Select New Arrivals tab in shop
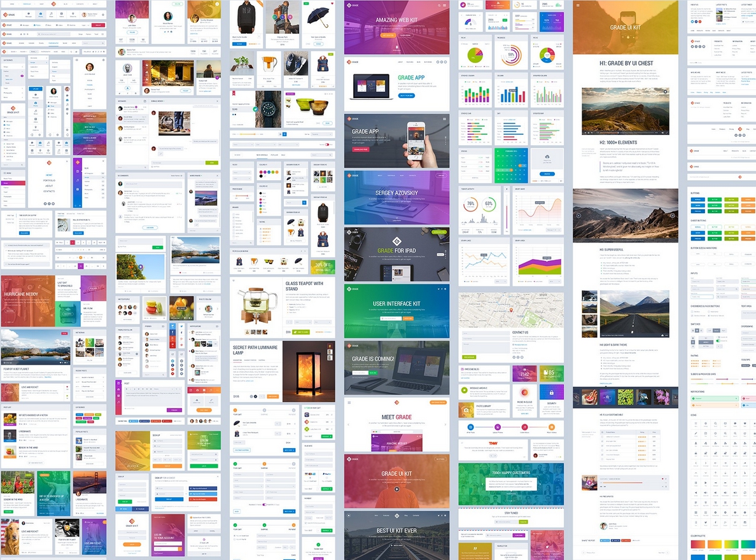The image size is (756, 560). (x=262, y=155)
